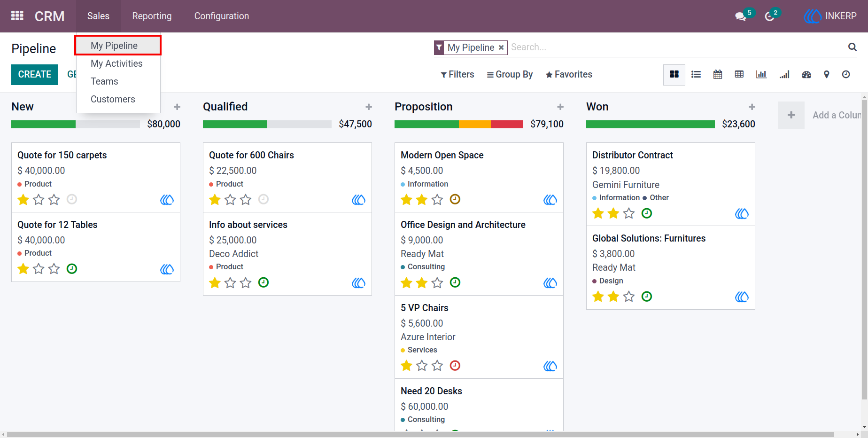Viewport: 868px width, 438px height.
Task: Click orange segment of Proposition progress bar
Action: tap(475, 124)
